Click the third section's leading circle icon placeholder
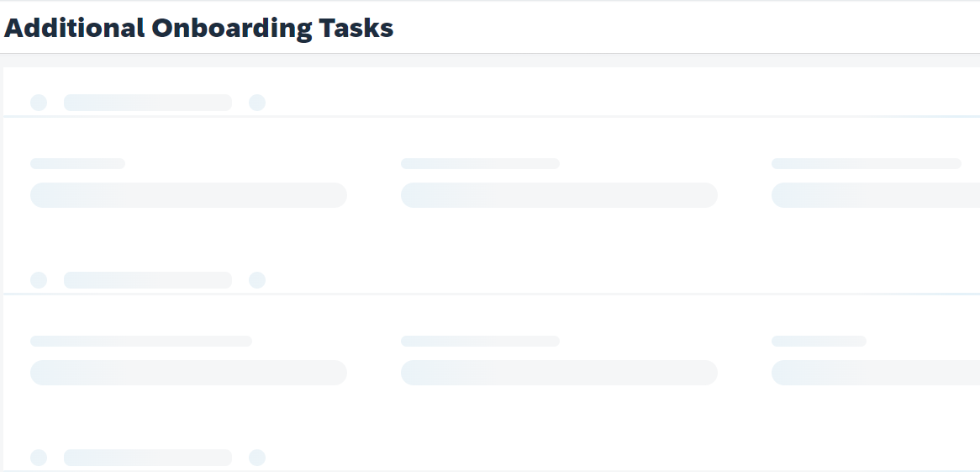This screenshot has height=472, width=980. (x=39, y=458)
